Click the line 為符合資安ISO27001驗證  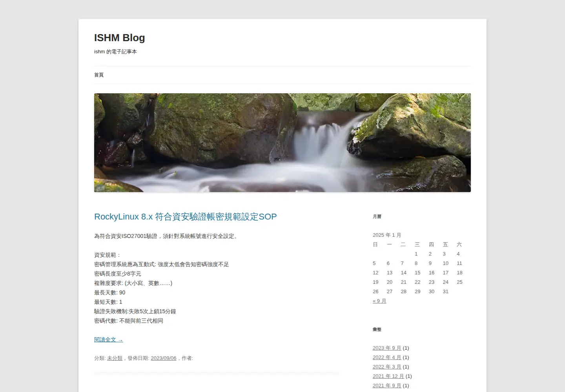point(166,236)
